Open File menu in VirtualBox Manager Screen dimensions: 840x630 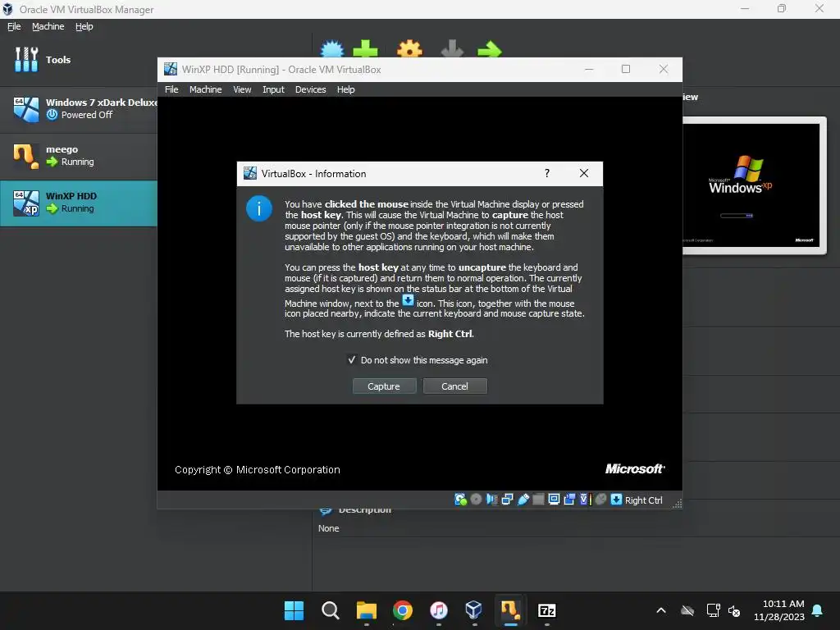14,26
